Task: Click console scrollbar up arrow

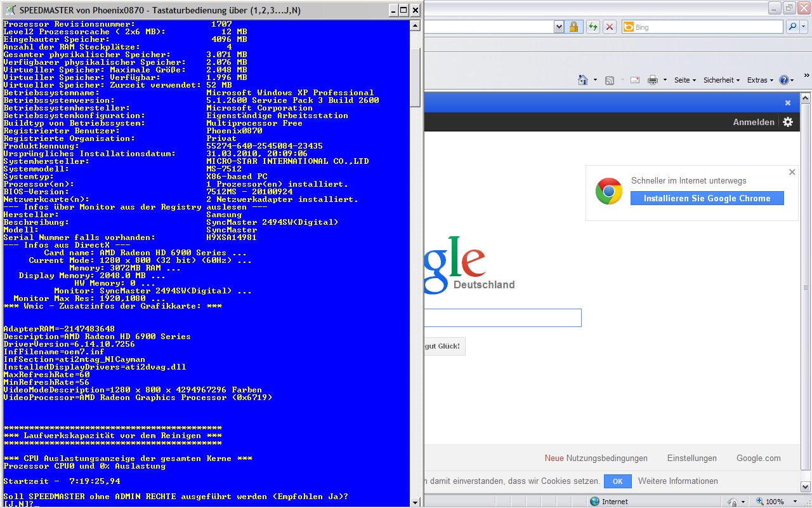Action: point(415,25)
